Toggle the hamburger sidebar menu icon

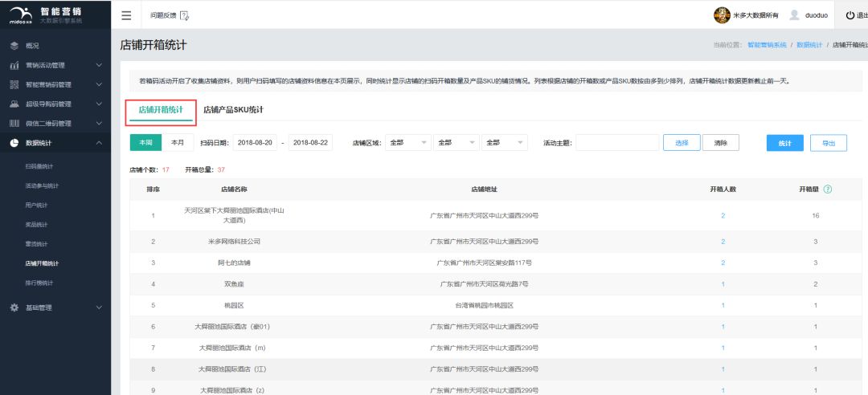click(126, 15)
